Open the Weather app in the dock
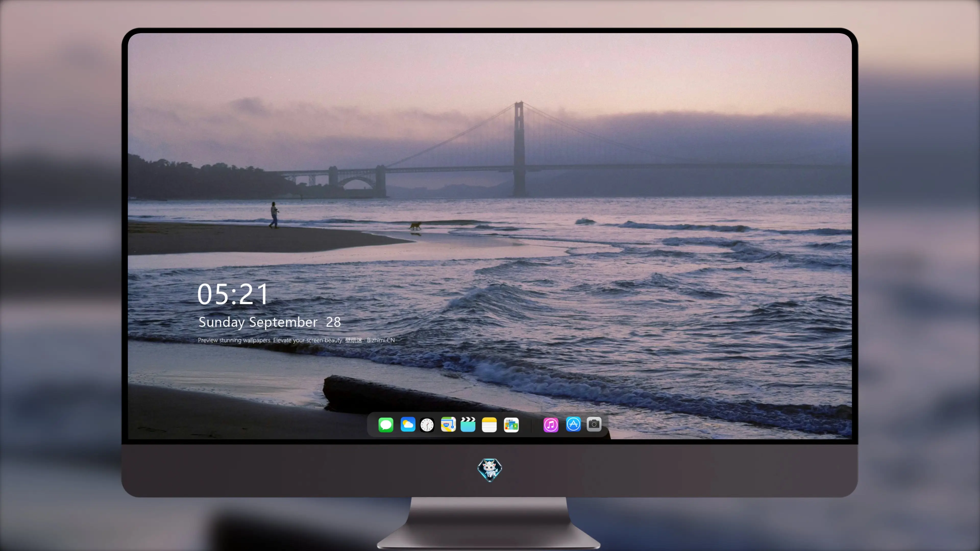This screenshot has height=551, width=980. point(408,424)
